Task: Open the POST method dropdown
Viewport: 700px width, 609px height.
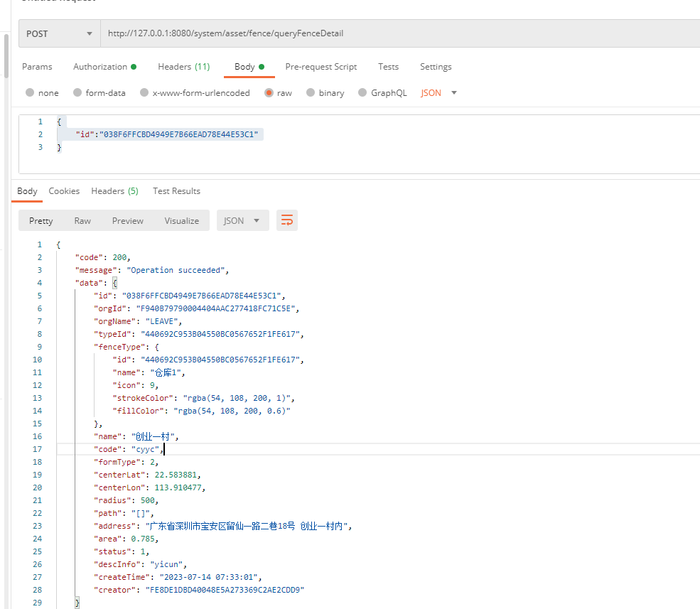Action: pos(59,33)
